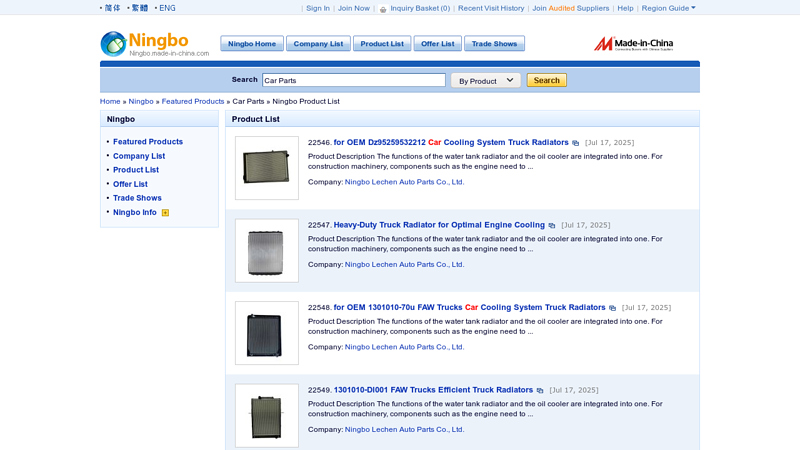Click the Ningbo globe logo
The width and height of the screenshot is (800, 450).
coord(113,44)
